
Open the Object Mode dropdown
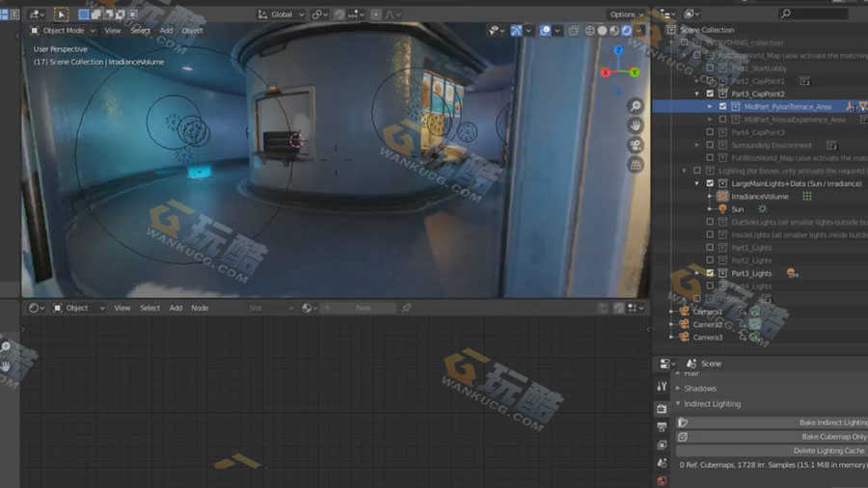pos(63,31)
